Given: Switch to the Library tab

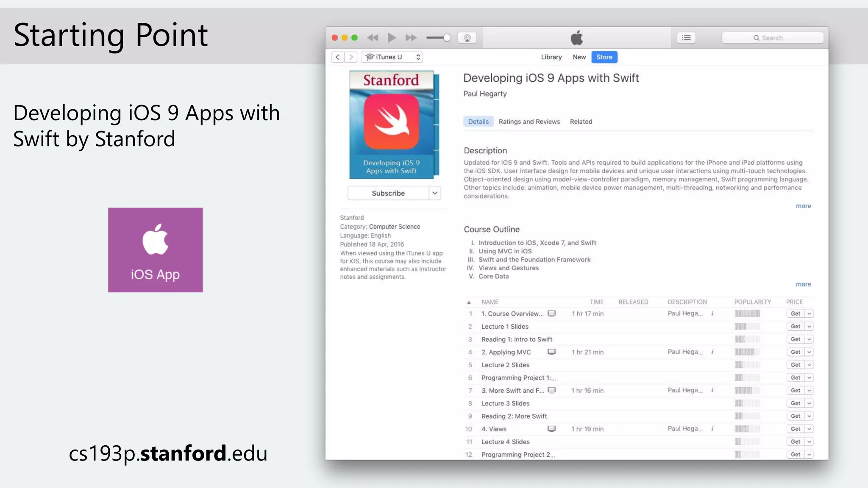Looking at the screenshot, I should point(551,57).
